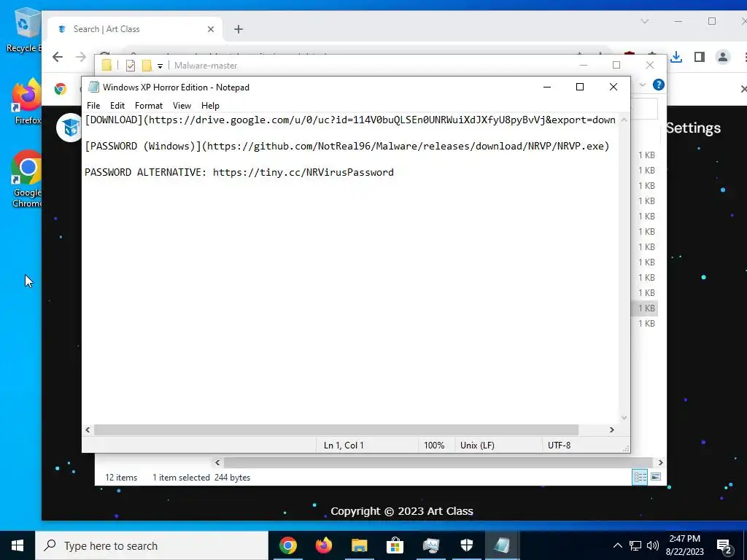
Task: Click Ln 1, Col 1 status entry
Action: [x=344, y=446]
